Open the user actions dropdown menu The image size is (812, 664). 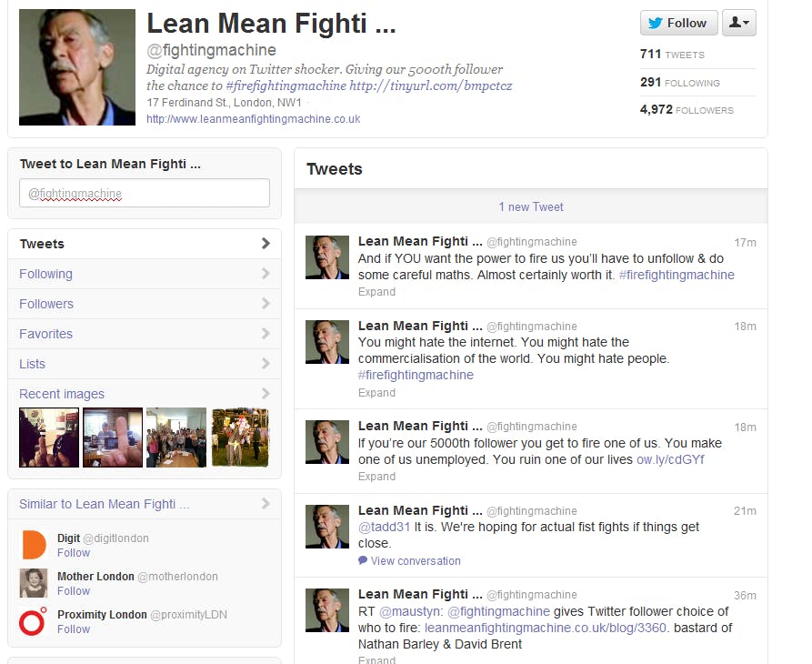(x=738, y=23)
